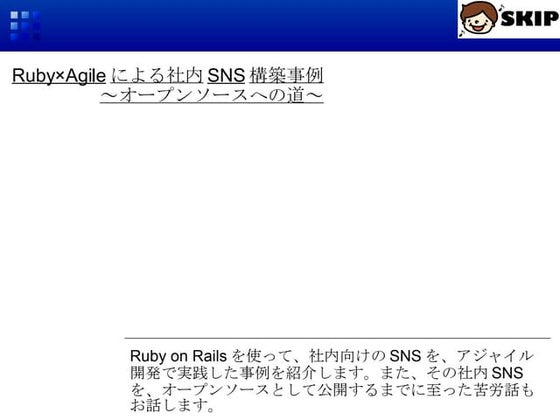Click "SNS" in the underlined slide title
This screenshot has height=420, width=560.
tap(226, 75)
